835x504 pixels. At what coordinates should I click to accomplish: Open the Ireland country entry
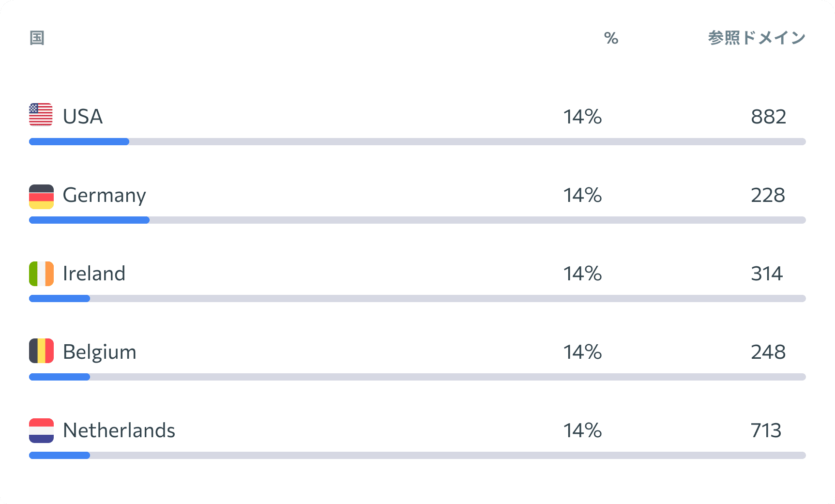pos(94,274)
